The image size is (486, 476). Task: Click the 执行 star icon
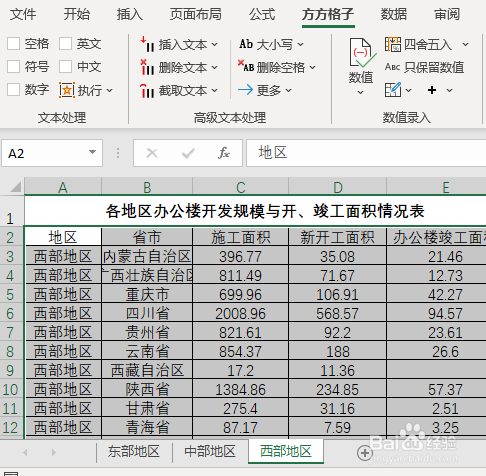[x=67, y=90]
